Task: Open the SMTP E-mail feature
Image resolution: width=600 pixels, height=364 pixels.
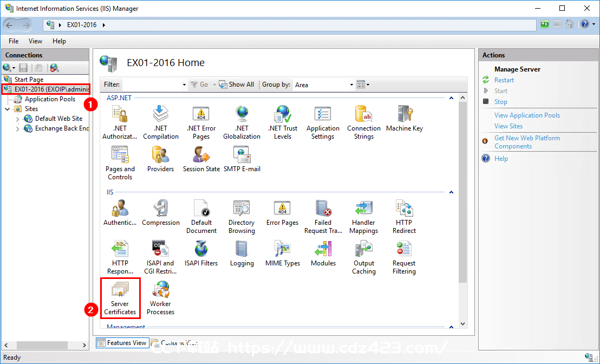Action: click(x=242, y=159)
